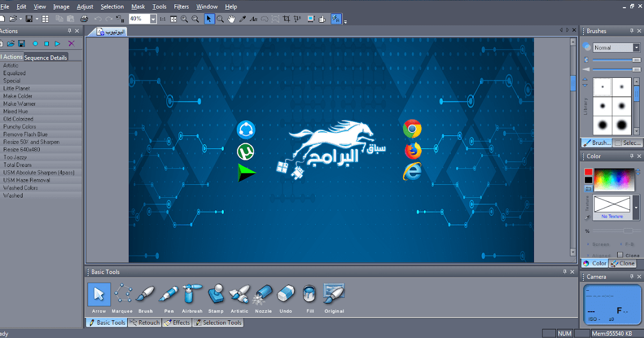The width and height of the screenshot is (644, 338).
Task: Select the crop tool in toolbar
Action: click(287, 19)
